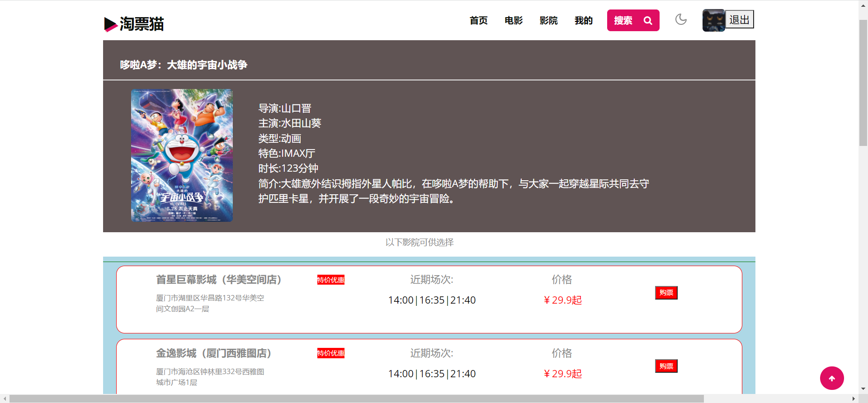
Task: Click the horizontal scrollbar thumb
Action: [x=357, y=398]
